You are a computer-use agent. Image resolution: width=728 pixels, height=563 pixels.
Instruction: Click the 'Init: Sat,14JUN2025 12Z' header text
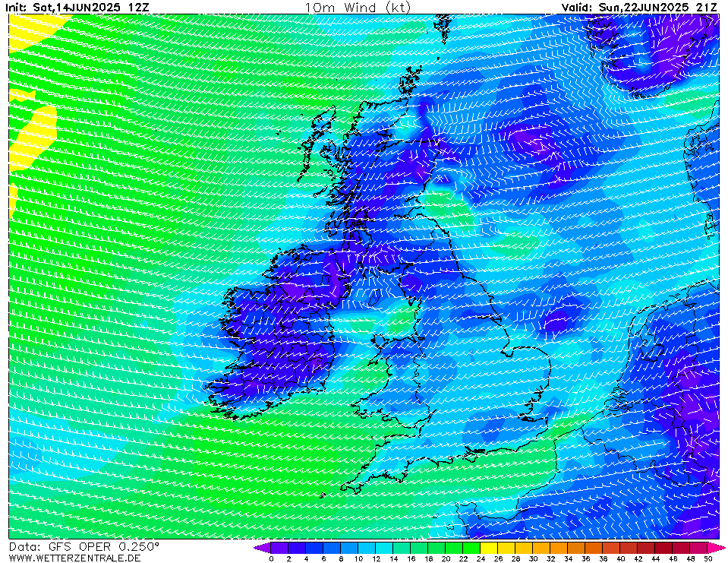pos(77,8)
